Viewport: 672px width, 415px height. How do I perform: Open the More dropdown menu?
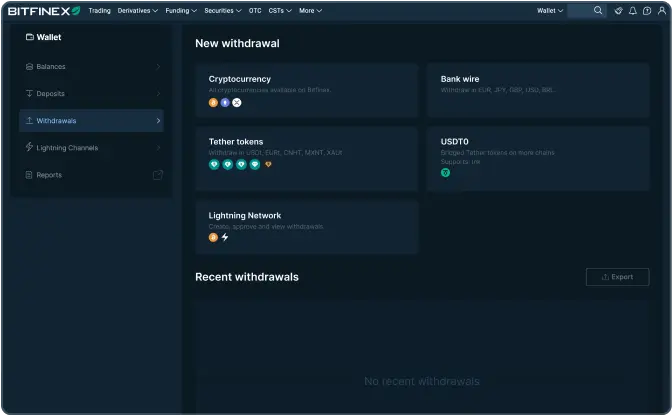point(310,11)
